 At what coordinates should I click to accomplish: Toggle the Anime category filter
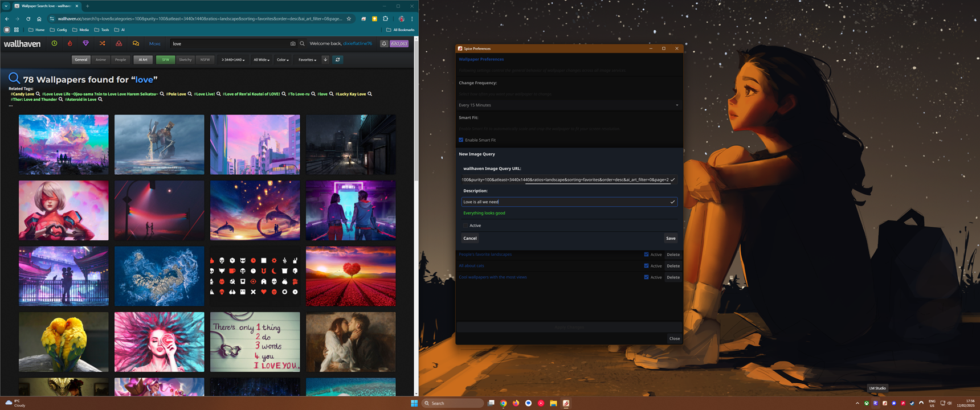[x=101, y=59]
